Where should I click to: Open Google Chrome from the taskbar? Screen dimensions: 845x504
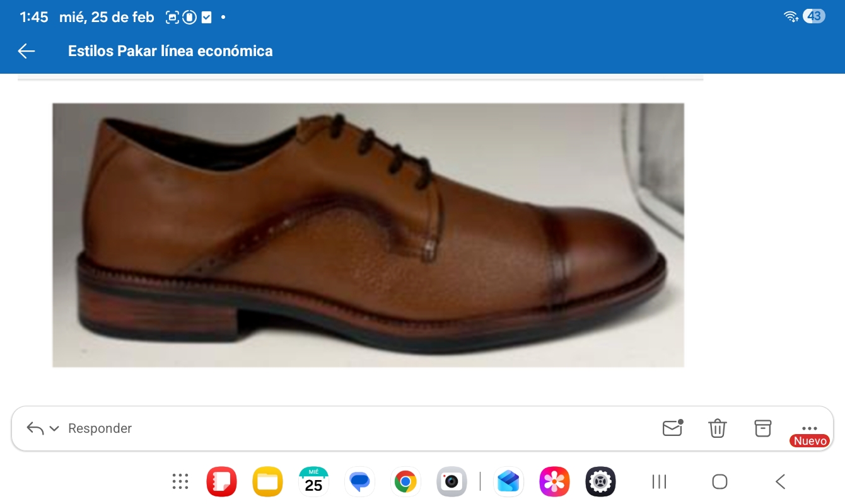point(405,482)
